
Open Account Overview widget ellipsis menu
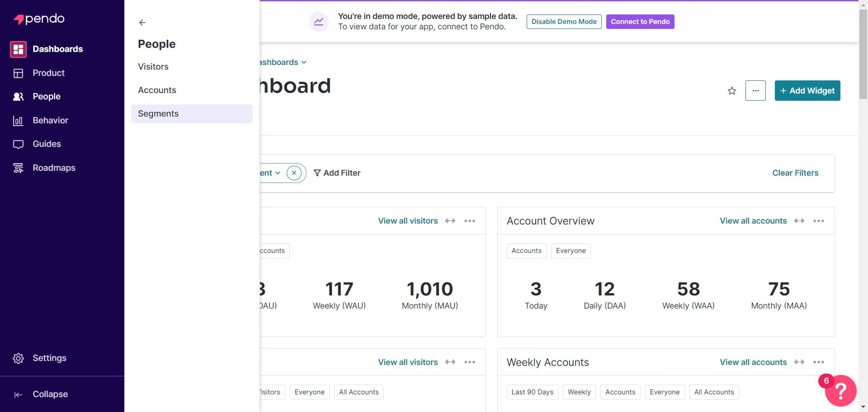click(818, 221)
